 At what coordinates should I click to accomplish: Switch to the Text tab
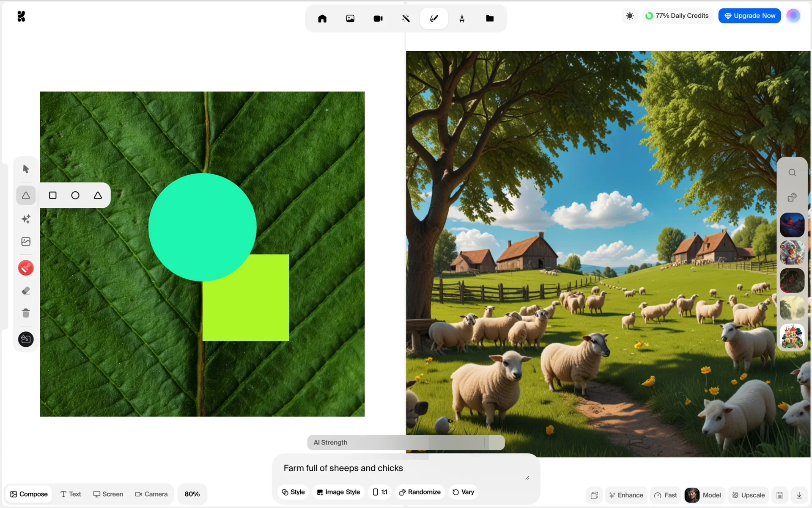[x=71, y=494]
